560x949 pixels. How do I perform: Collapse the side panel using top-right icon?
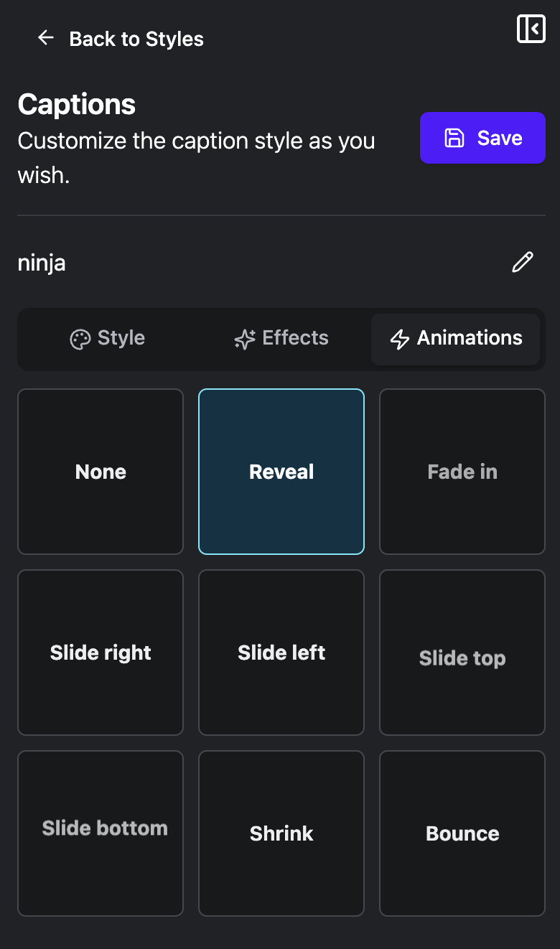pos(531,29)
